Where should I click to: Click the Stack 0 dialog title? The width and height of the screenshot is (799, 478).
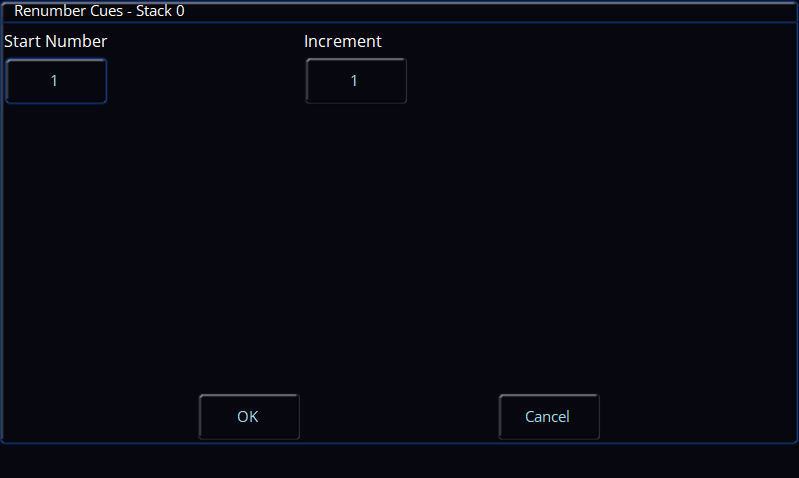pos(99,11)
